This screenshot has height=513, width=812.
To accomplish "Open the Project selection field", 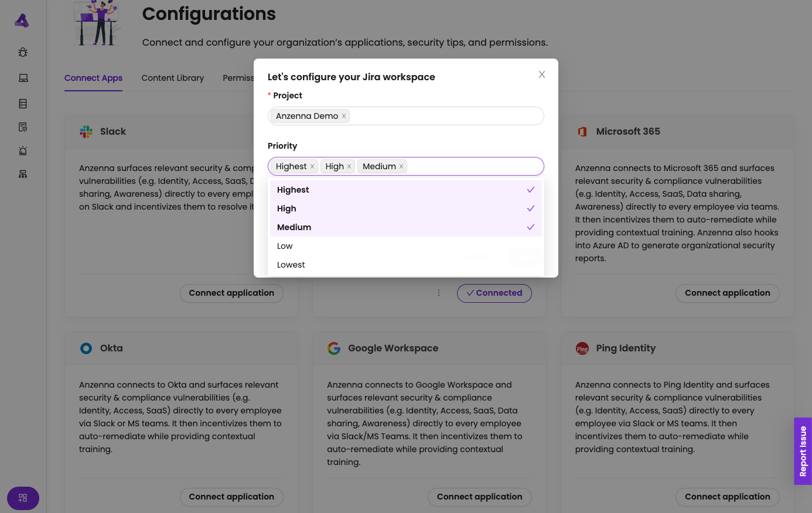I will [x=445, y=116].
